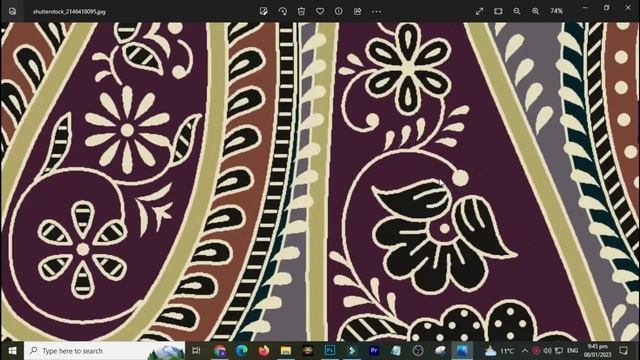Click the red recording tray icon
This screenshot has width=640, height=360.
tap(536, 351)
